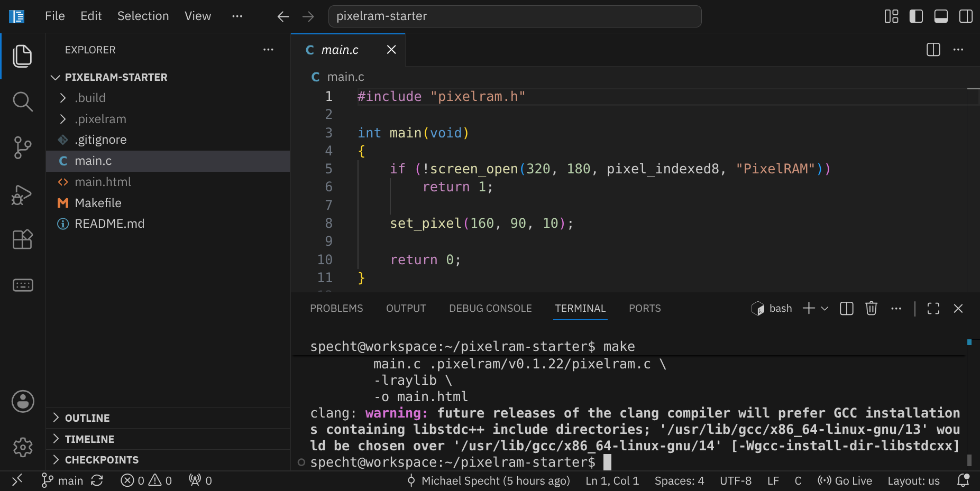Viewport: 980px width, 491px height.
Task: Close the main.c editor tab
Action: [391, 50]
